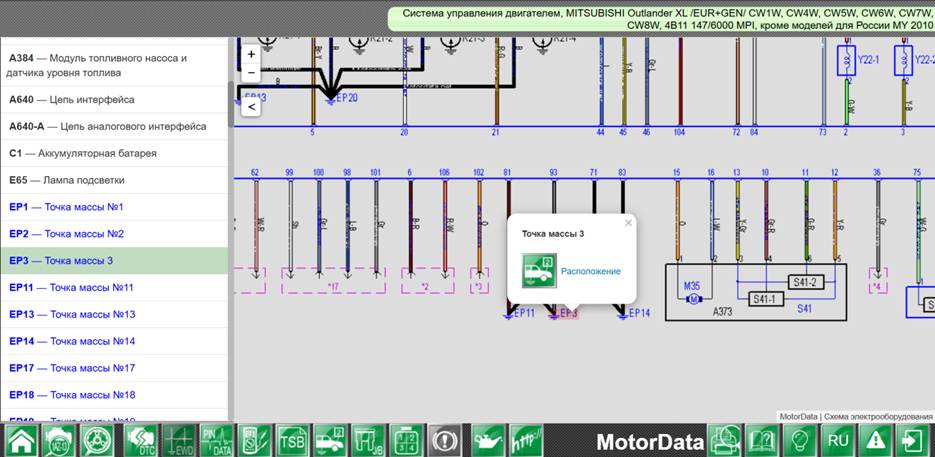Open the JB fuse box icon
This screenshot has height=457, width=935.
(x=369, y=440)
